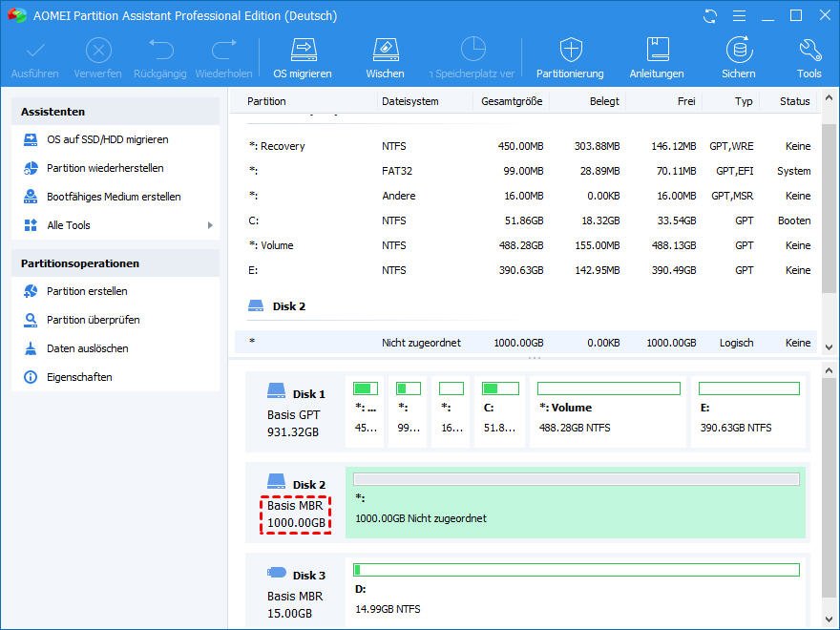Select the Disk 2 unallocated space bar
The image size is (840, 630).
tap(576, 502)
